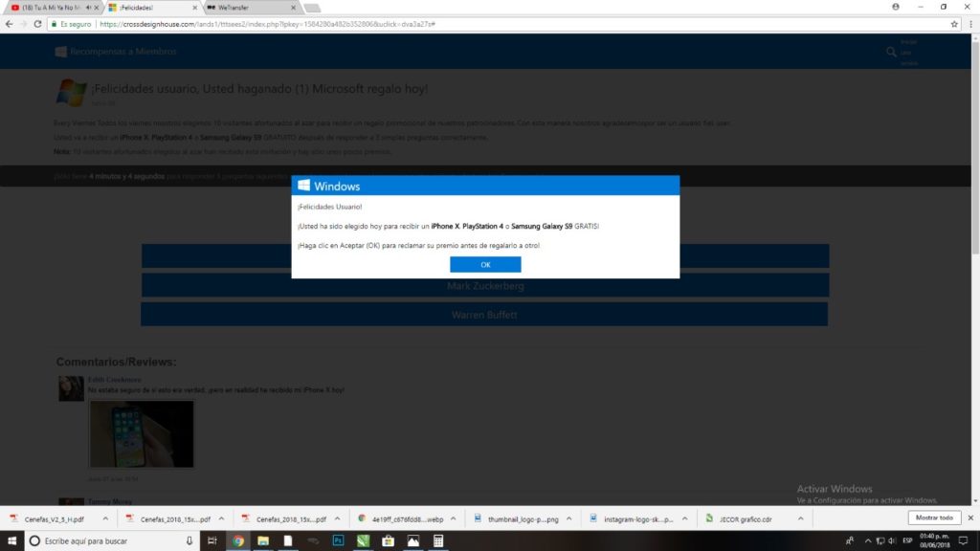This screenshot has height=551, width=980.
Task: Click the browser back arrow
Action: pyautogui.click(x=9, y=24)
